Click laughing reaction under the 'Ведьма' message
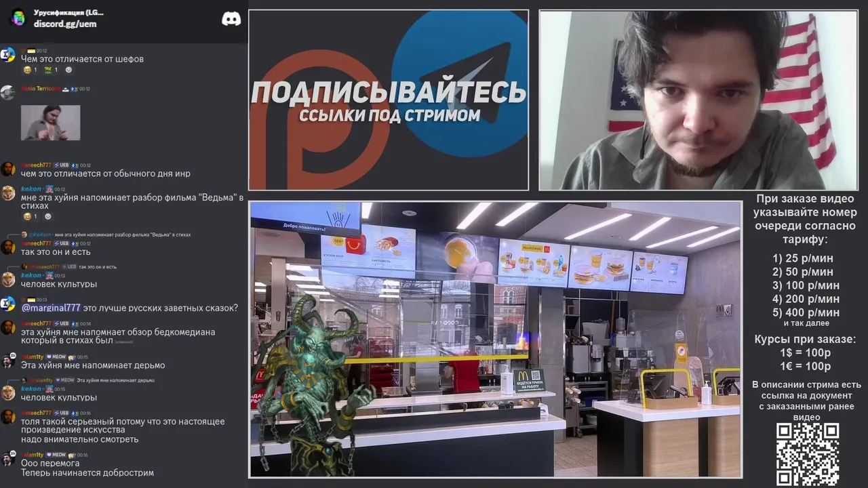 click(31, 217)
